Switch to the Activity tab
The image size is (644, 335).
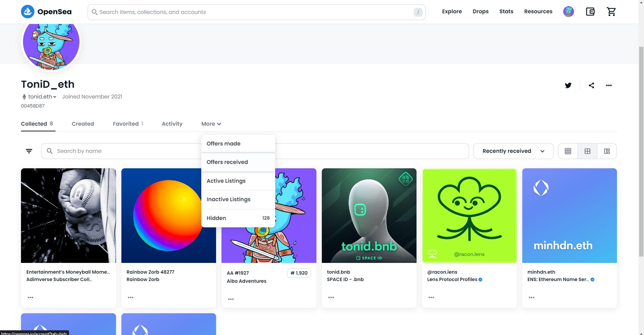point(172,124)
